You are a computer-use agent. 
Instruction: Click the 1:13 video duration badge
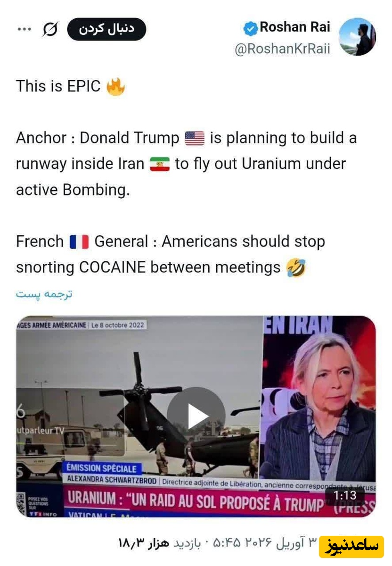coord(345,495)
